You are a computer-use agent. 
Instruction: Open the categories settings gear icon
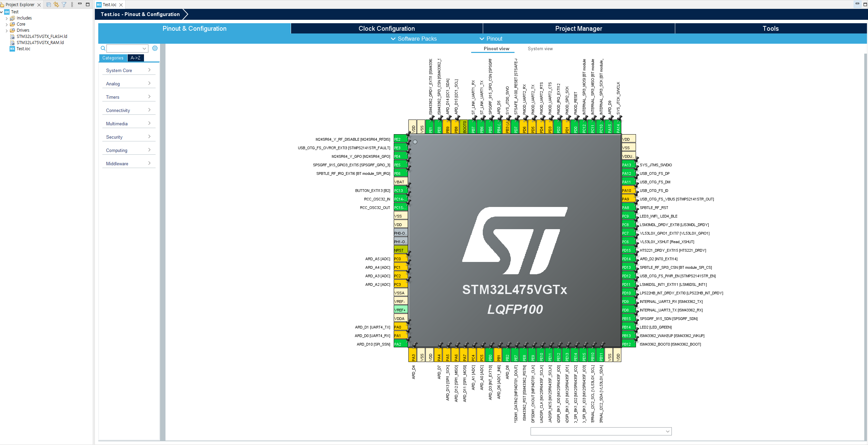point(155,48)
